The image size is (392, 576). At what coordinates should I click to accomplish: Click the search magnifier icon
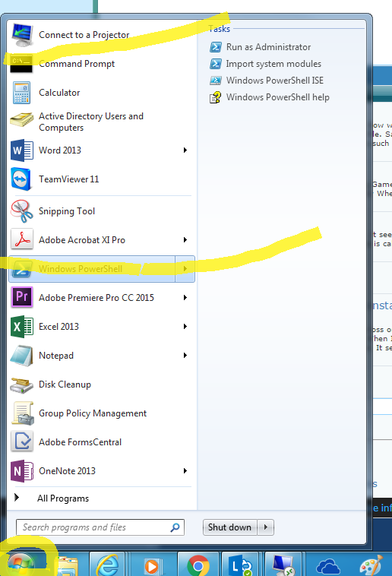coord(175,527)
